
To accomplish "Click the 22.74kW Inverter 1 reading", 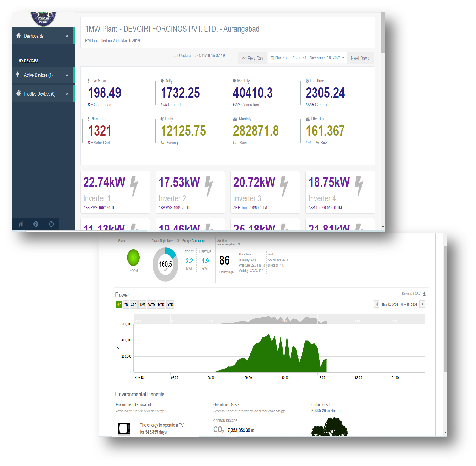I will coord(104,182).
